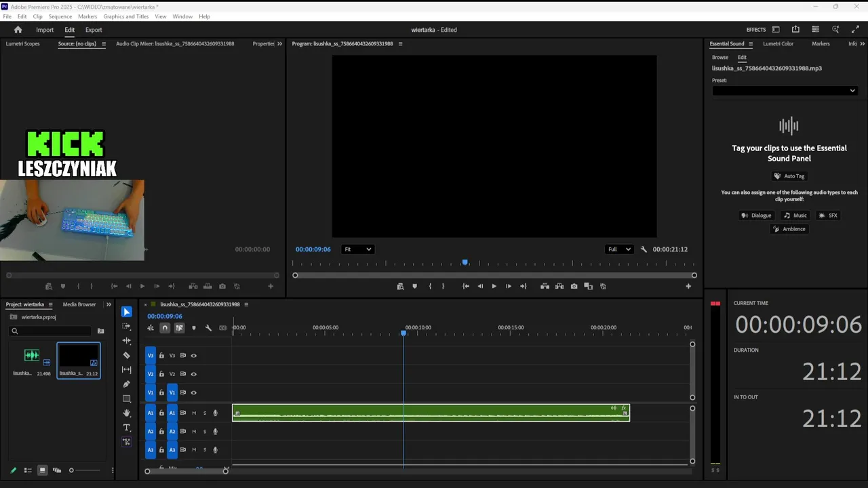This screenshot has width=868, height=488.
Task: Click Auto Tag button
Action: pos(789,176)
